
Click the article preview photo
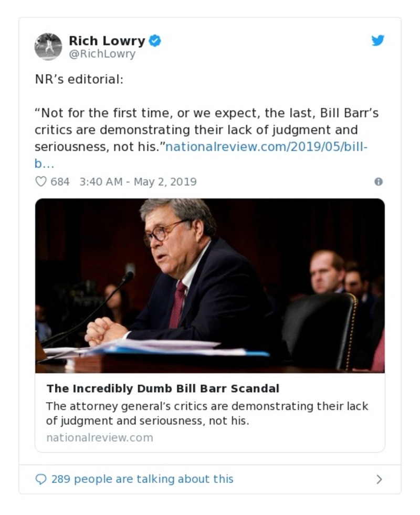209,286
